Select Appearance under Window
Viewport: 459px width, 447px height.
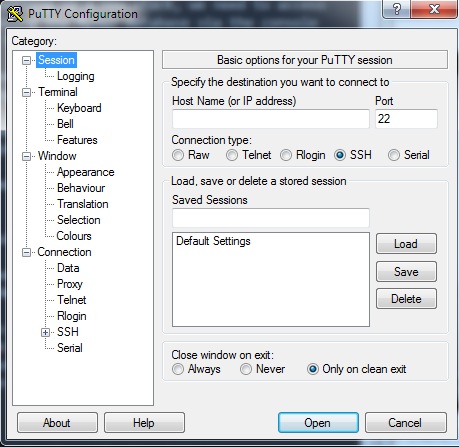86,172
